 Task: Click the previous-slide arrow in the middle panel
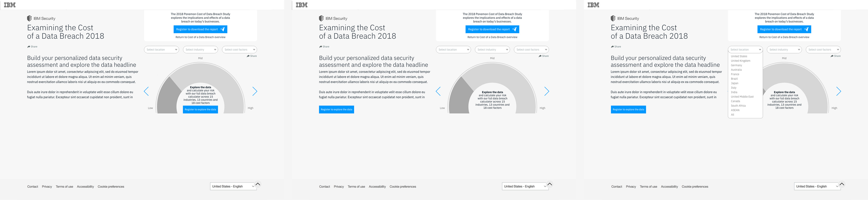click(x=438, y=91)
